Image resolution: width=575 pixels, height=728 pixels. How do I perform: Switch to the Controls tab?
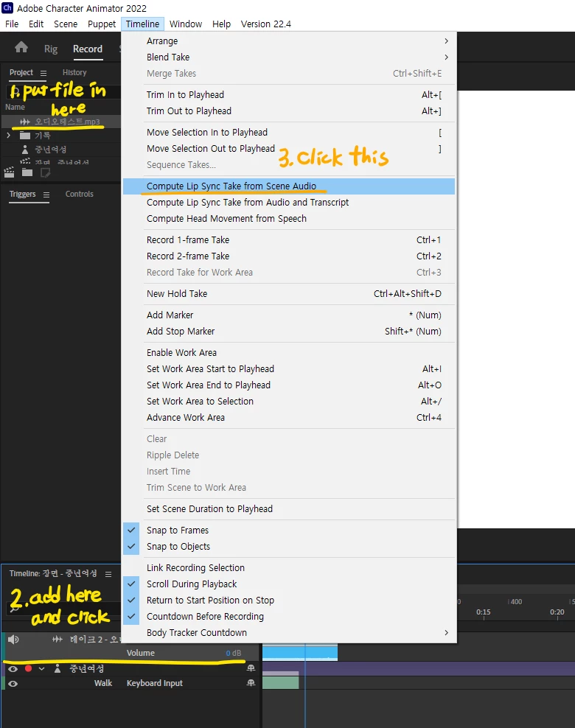[x=79, y=194]
